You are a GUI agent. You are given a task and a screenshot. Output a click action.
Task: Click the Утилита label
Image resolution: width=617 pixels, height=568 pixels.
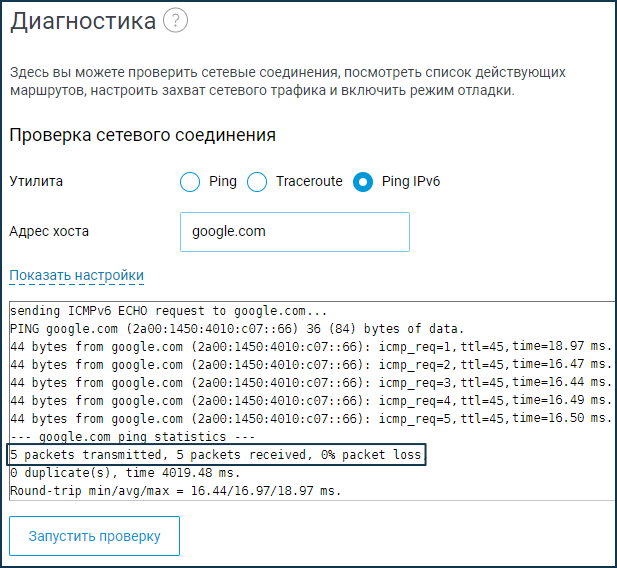coord(36,181)
